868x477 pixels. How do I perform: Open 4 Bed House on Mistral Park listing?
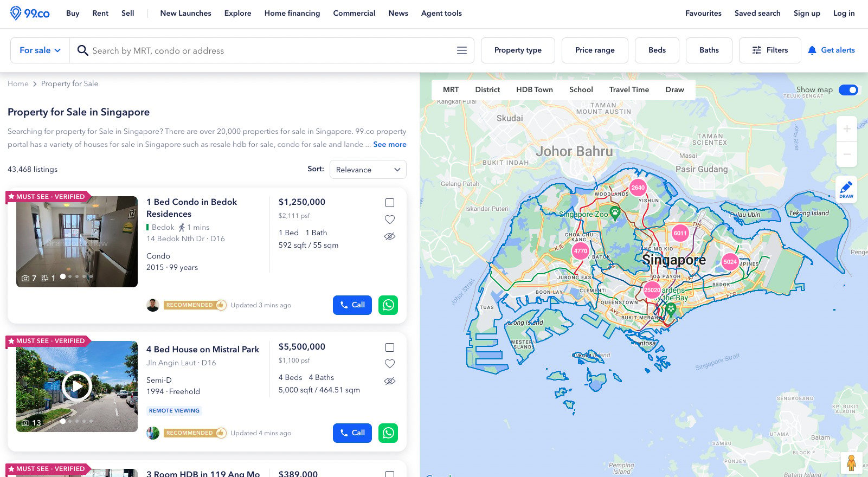coord(203,350)
